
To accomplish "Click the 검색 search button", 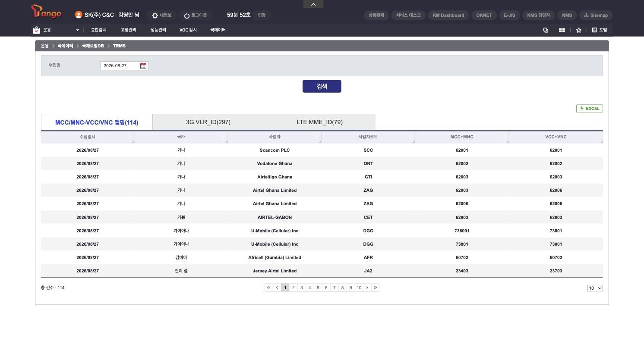I will [x=322, y=86].
